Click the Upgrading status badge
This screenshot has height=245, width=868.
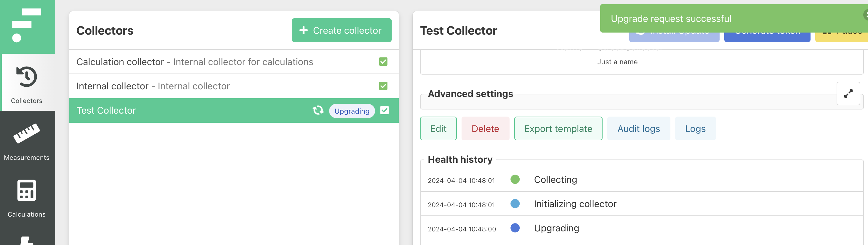352,111
